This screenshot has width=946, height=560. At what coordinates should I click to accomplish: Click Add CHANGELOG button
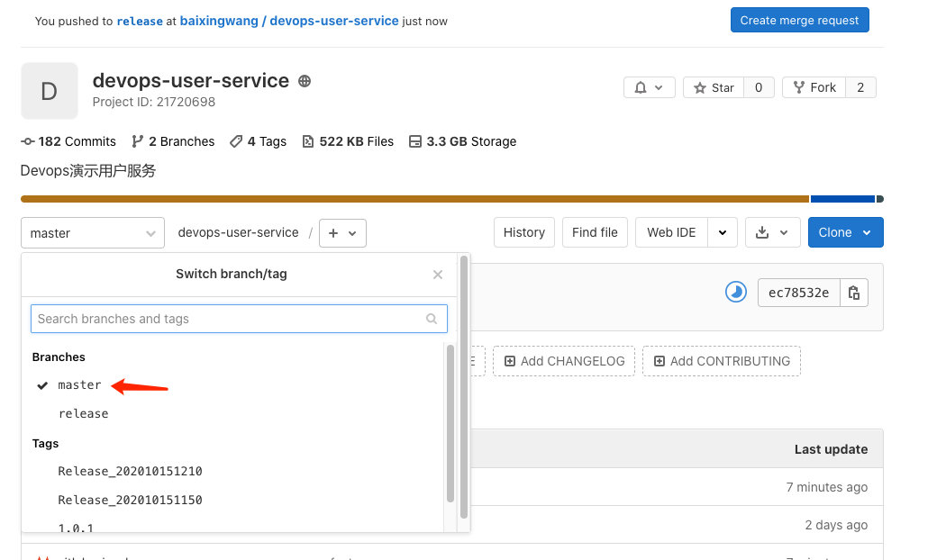(x=564, y=361)
